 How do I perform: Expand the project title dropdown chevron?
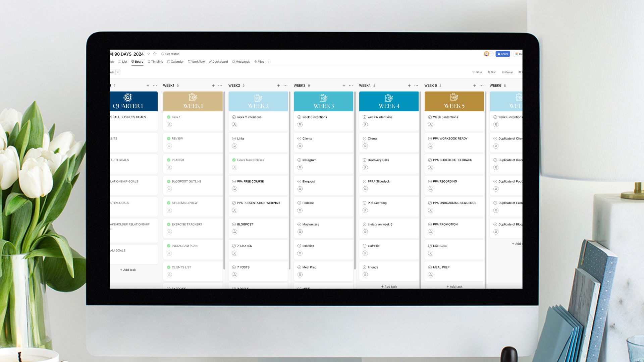(x=149, y=54)
